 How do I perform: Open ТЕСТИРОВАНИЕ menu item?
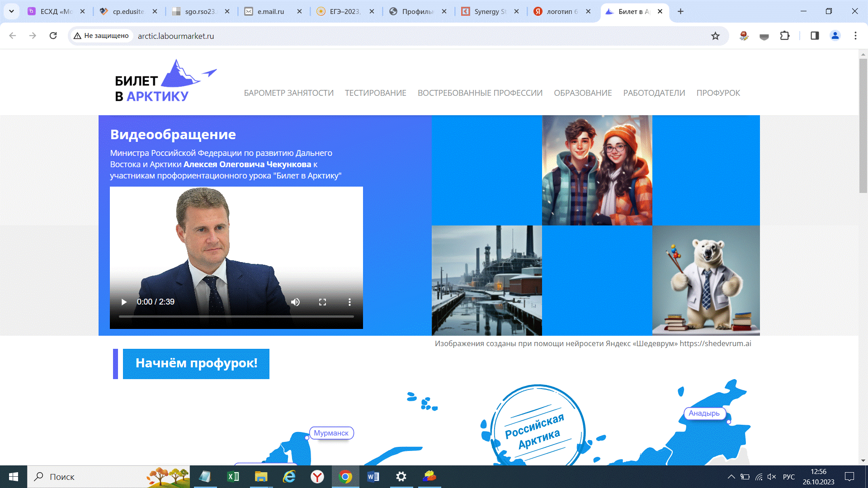(376, 93)
